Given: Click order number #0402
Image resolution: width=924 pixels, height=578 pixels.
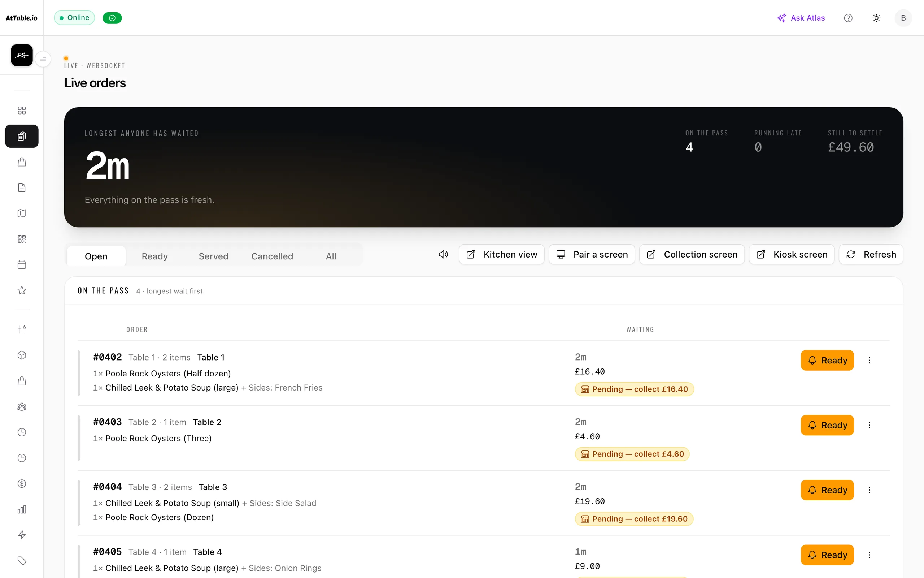Looking at the screenshot, I should 107,357.
